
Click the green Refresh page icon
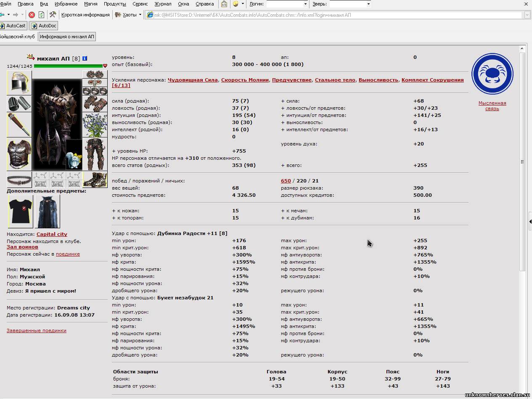point(41,15)
